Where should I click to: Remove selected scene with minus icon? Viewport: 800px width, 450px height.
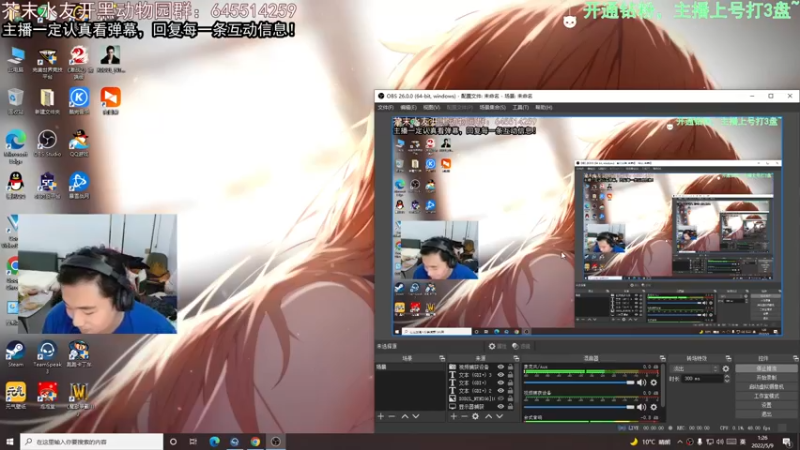click(x=392, y=416)
